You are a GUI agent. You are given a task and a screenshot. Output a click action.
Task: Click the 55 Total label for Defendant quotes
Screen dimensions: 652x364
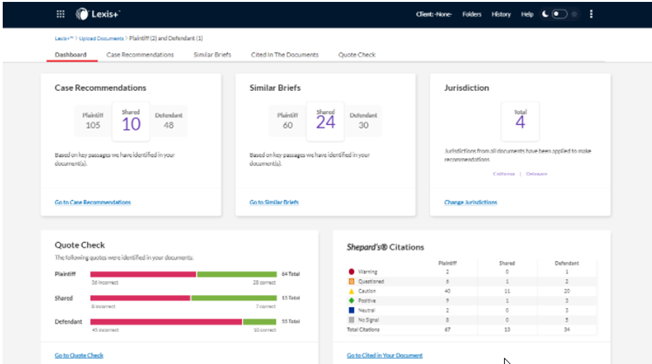291,322
